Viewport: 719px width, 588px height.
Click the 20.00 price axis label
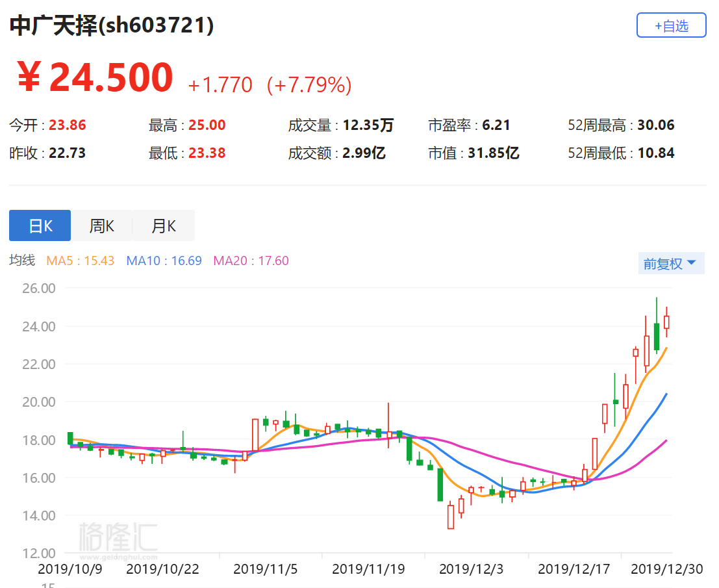tap(39, 402)
